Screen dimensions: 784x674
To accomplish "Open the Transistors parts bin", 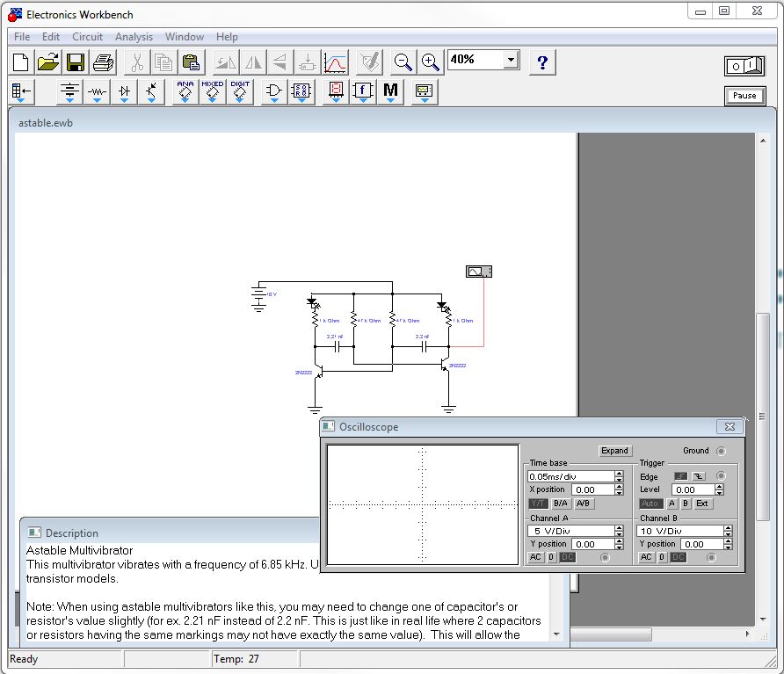I will point(151,91).
